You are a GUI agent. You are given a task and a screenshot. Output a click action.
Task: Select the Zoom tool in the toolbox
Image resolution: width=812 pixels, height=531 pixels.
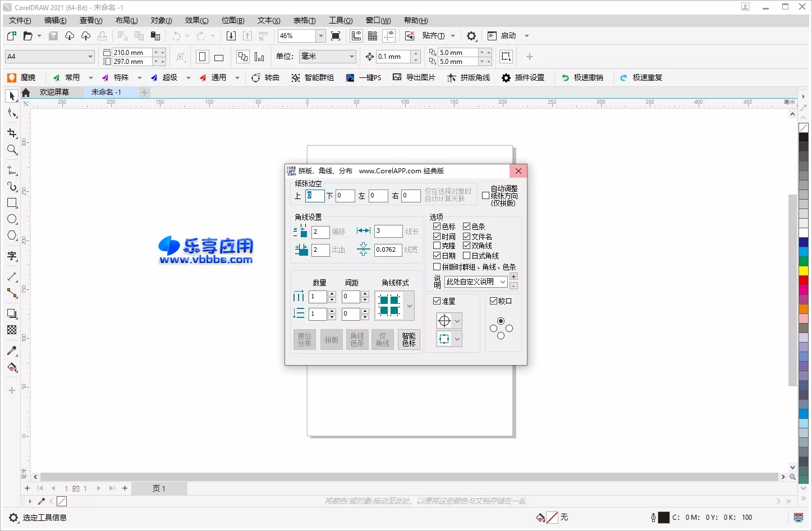[12, 150]
